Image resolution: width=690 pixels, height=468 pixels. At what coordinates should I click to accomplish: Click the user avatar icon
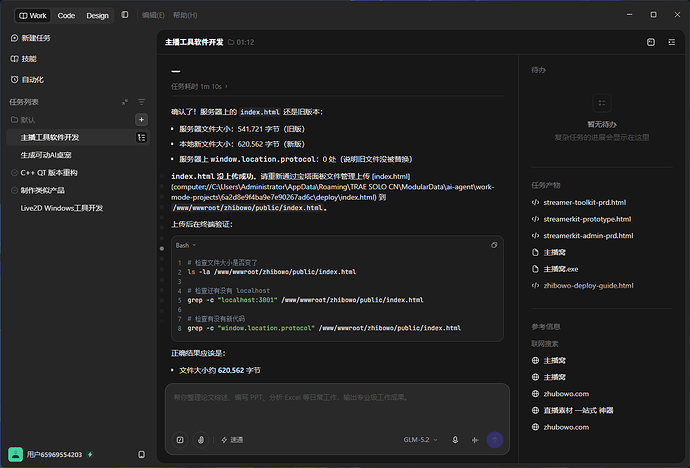click(15, 454)
